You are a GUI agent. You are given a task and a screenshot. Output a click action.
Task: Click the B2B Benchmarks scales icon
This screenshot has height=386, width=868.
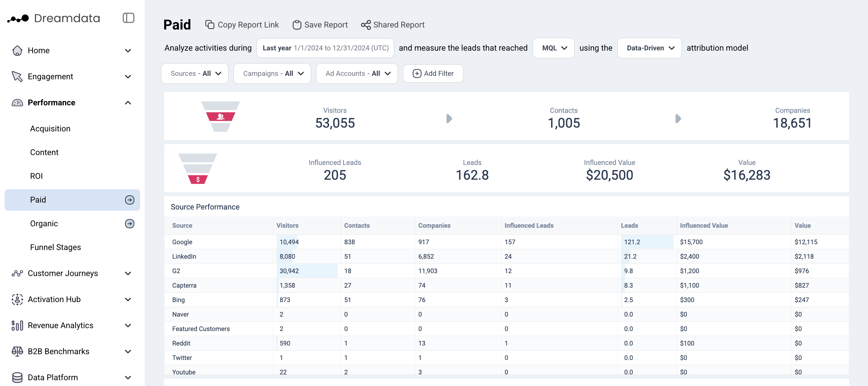(x=17, y=351)
